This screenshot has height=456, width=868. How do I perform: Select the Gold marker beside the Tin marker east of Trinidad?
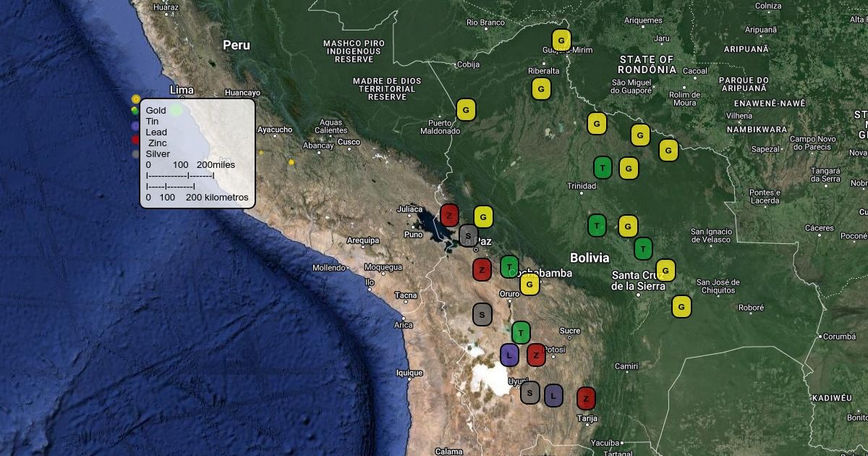point(629,168)
